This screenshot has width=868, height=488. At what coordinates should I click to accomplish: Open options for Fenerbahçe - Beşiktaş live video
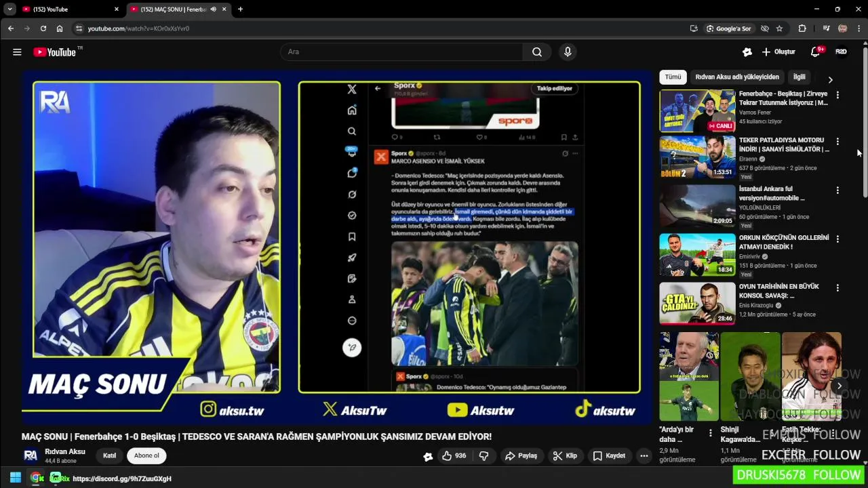[x=837, y=96]
